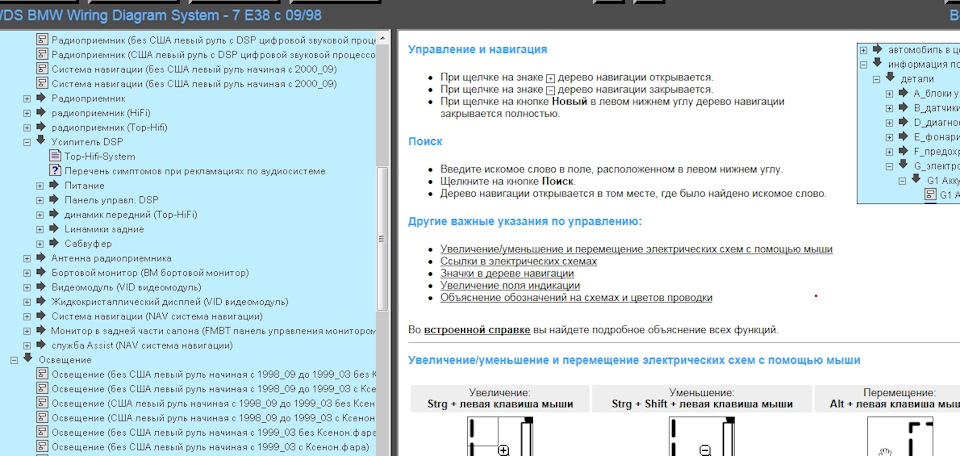This screenshot has height=456, width=960.
Task: Open link Значки в дереве навигации
Action: click(x=507, y=274)
